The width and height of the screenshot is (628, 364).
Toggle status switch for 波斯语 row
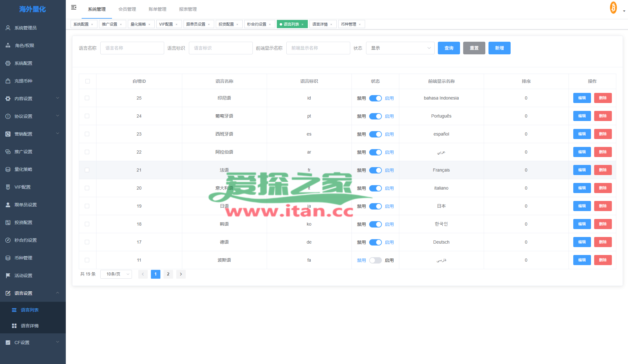coord(375,260)
